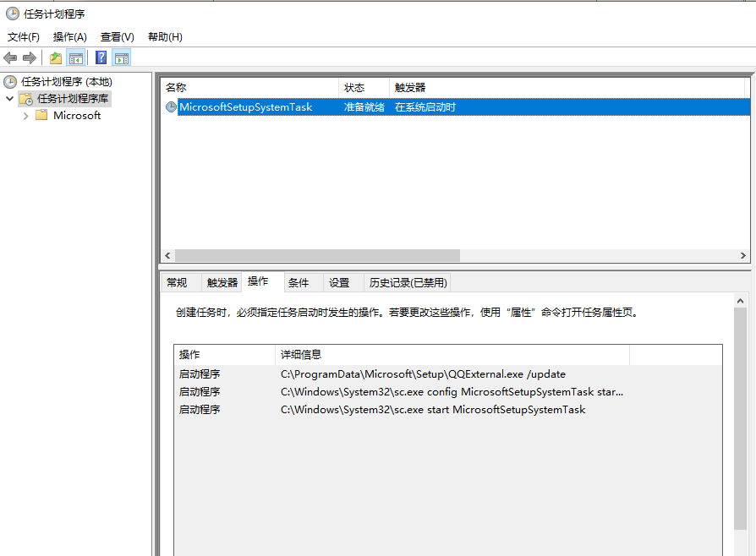Collapse the 任务计划程序库 tree node

click(x=9, y=99)
